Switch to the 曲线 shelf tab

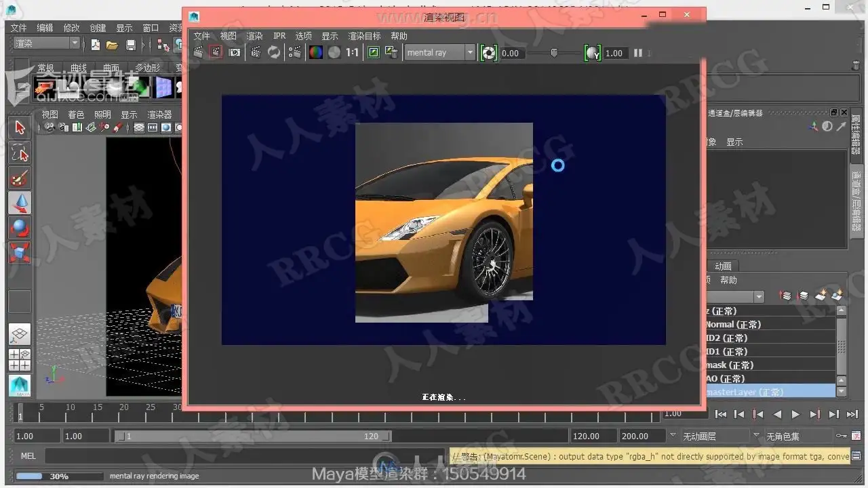[79, 68]
